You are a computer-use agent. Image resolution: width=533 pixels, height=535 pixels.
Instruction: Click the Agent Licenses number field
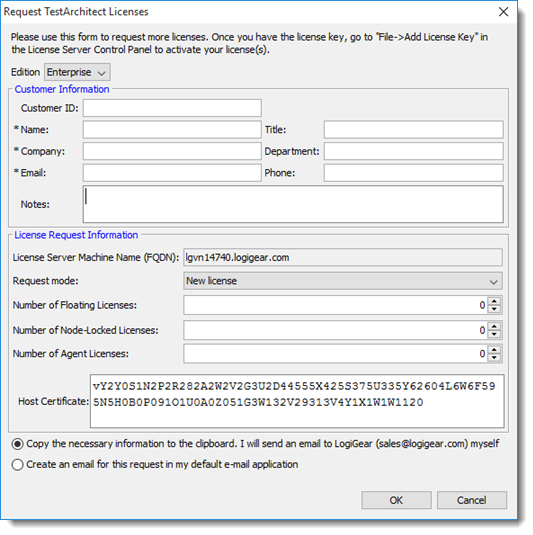(x=336, y=354)
